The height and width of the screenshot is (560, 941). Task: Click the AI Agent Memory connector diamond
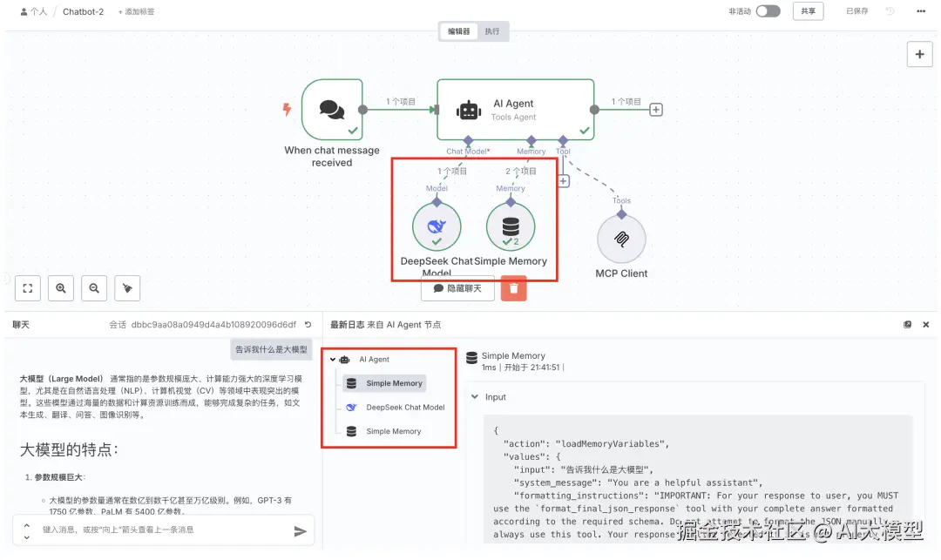pyautogui.click(x=531, y=140)
